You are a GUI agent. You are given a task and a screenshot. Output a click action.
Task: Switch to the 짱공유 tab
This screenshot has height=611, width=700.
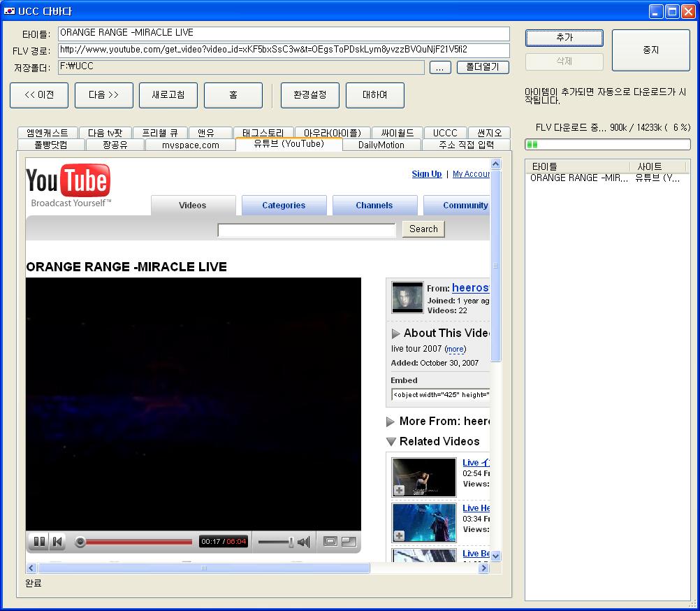coord(115,145)
